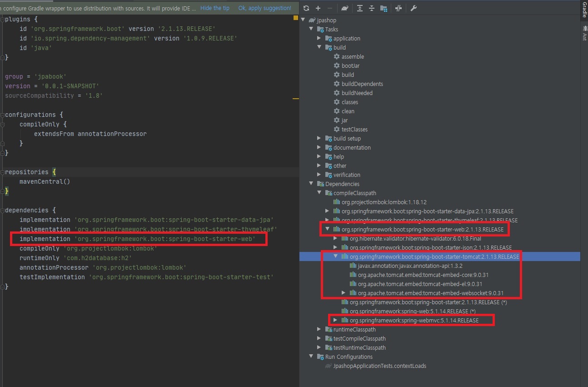The width and height of the screenshot is (588, 387).
Task: Open Gradle settings via the wrench icon
Action: [414, 8]
